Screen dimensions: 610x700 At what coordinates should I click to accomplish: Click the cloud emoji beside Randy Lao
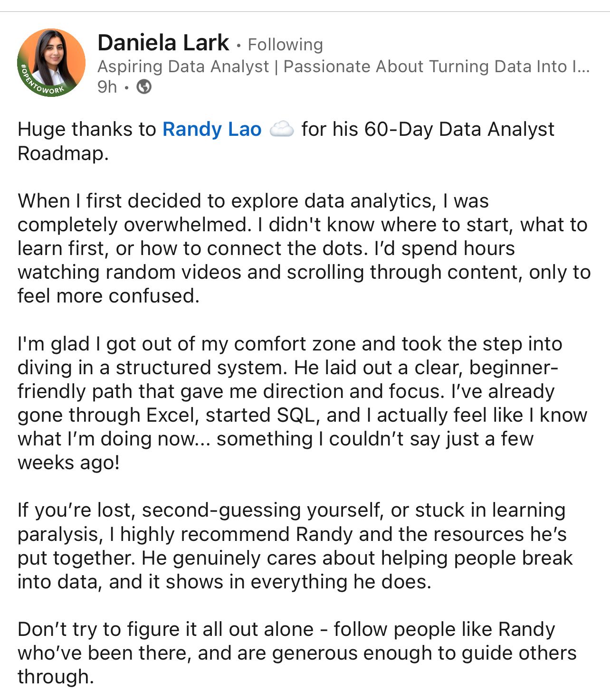tap(281, 129)
